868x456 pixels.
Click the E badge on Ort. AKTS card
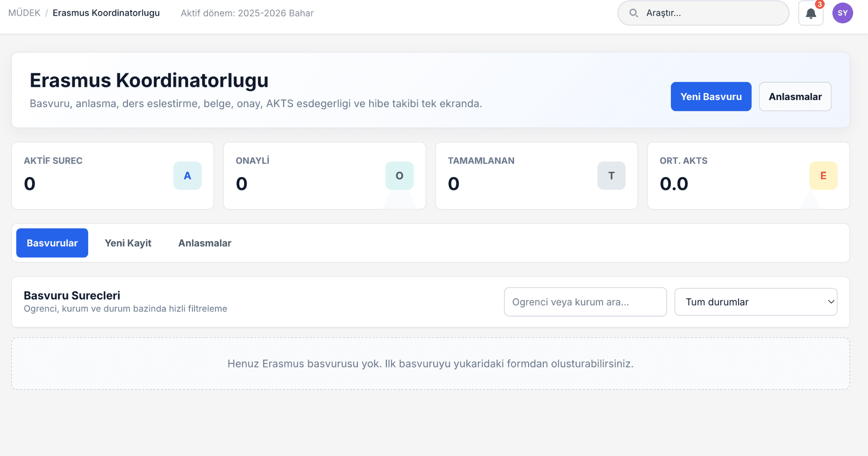(x=823, y=175)
